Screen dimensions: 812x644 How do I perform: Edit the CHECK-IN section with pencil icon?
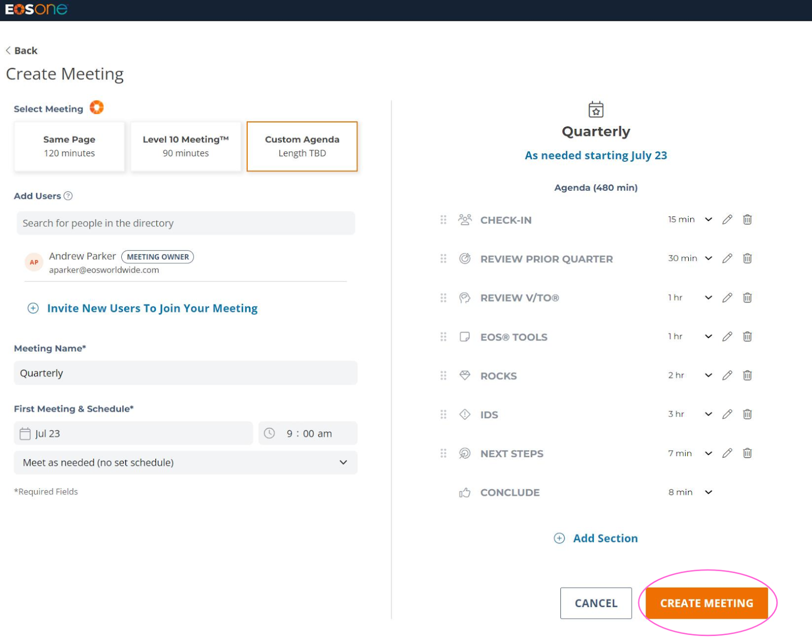click(x=727, y=219)
